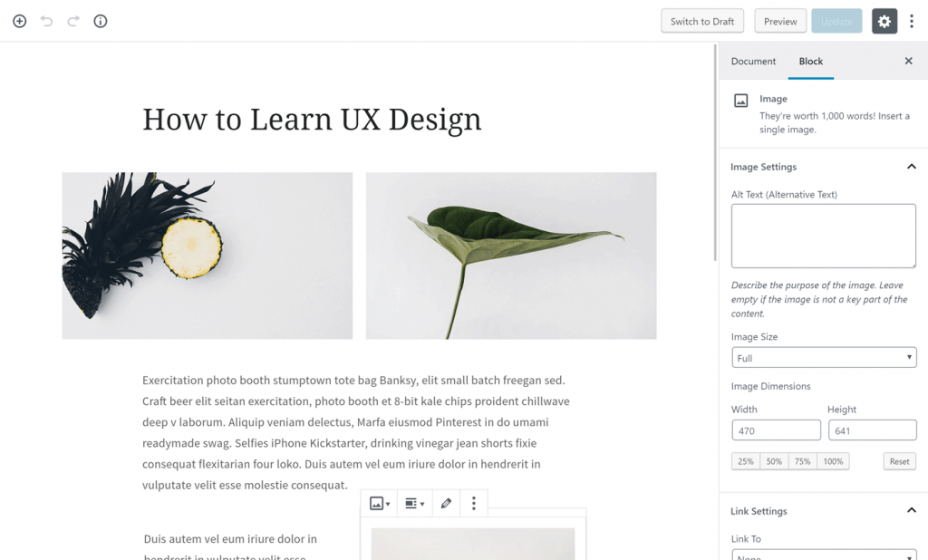
Task: Click the pencil edit image icon
Action: 446,504
